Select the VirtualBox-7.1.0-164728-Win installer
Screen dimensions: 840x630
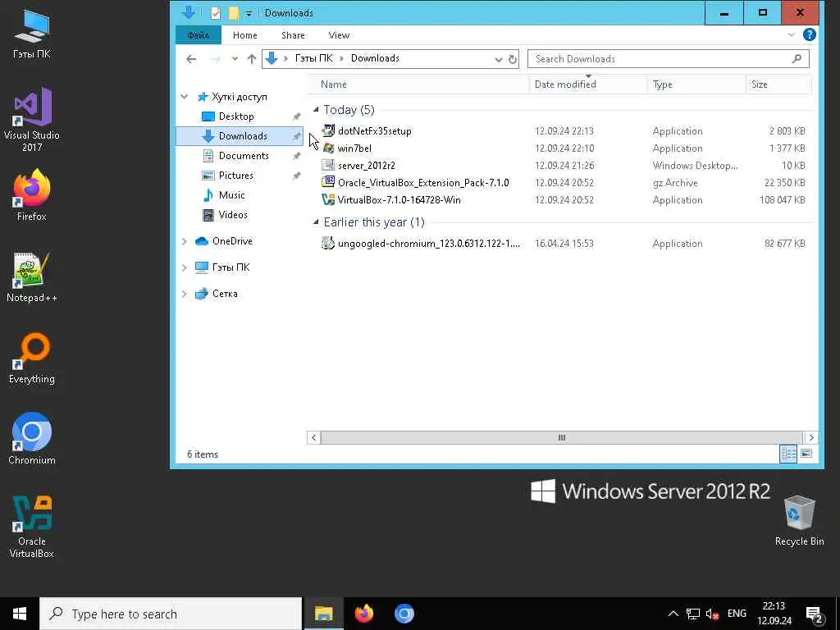[391, 200]
